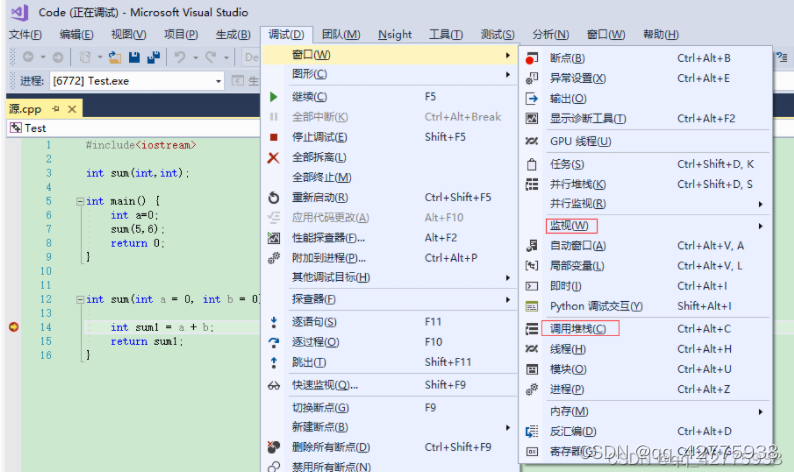Click the Stop Debugging (停止调试) red square icon
794x472 pixels.
273,137
